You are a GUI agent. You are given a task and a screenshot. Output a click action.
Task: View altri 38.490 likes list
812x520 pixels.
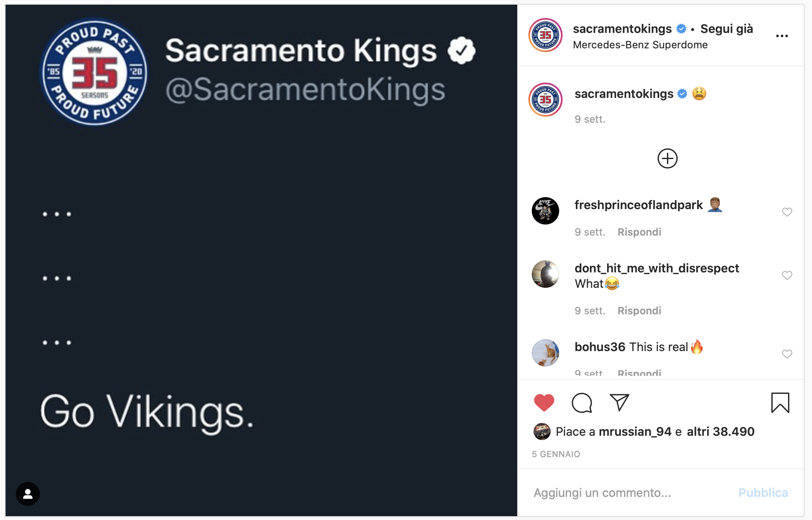click(720, 431)
